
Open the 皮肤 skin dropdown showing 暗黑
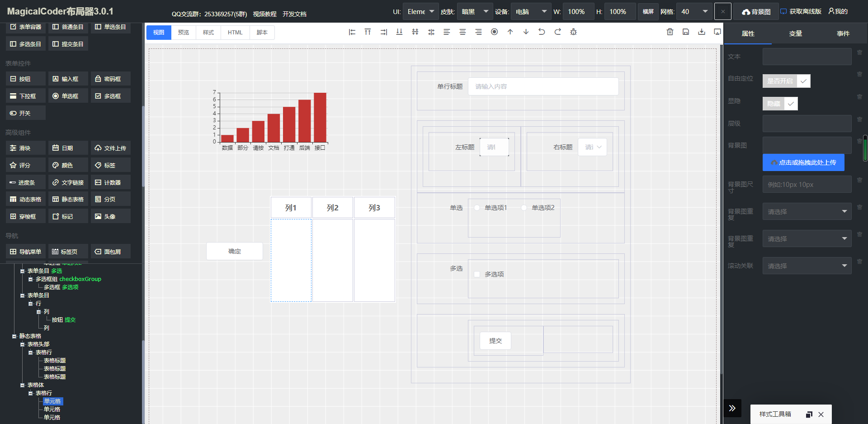click(x=474, y=11)
